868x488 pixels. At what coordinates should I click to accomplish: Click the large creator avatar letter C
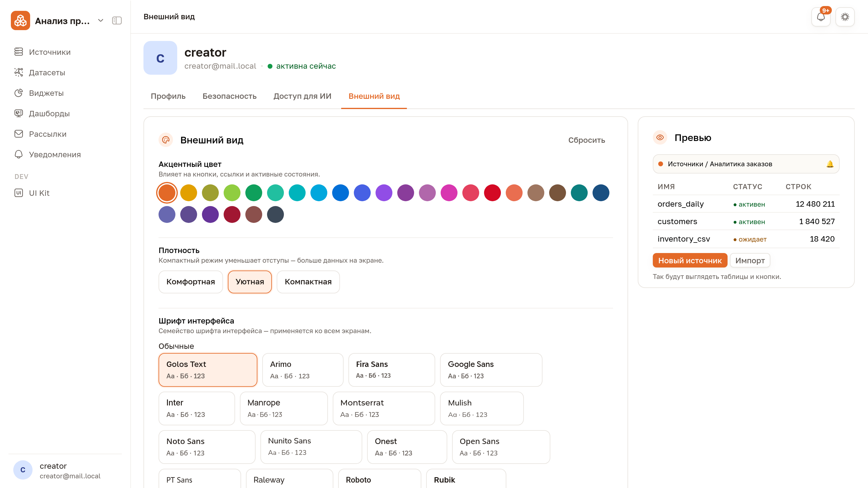pos(160,58)
